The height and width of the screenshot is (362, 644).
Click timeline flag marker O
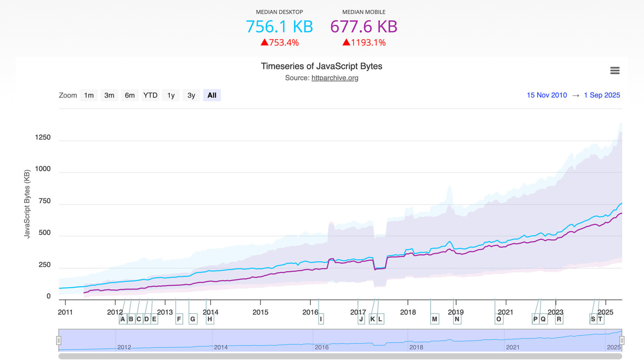[x=499, y=319]
